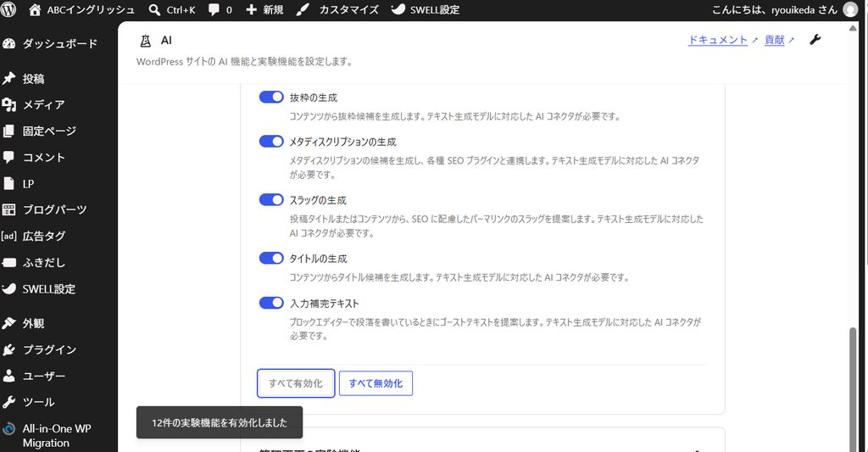Image resolution: width=868 pixels, height=452 pixels.
Task: Click the ブログパーツ icon
Action: coord(8,209)
